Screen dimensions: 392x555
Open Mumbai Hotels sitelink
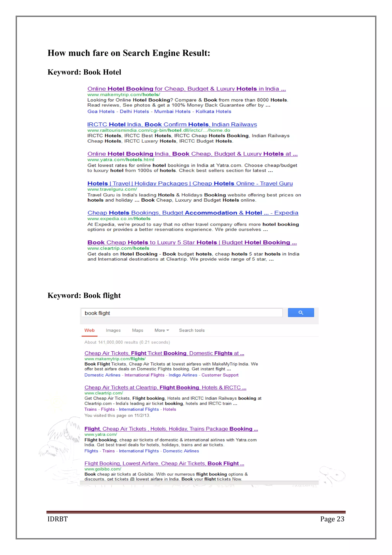click(172, 111)
